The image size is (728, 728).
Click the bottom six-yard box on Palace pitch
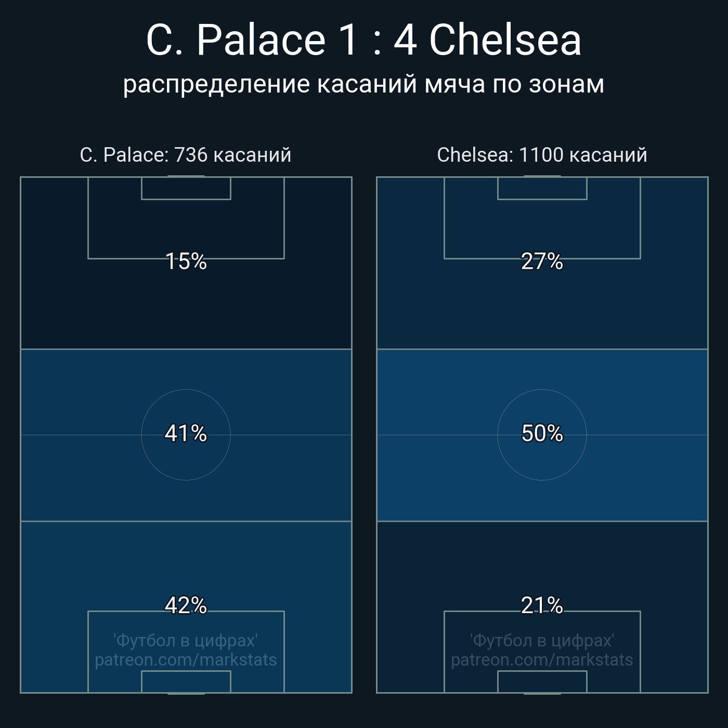coord(186,682)
